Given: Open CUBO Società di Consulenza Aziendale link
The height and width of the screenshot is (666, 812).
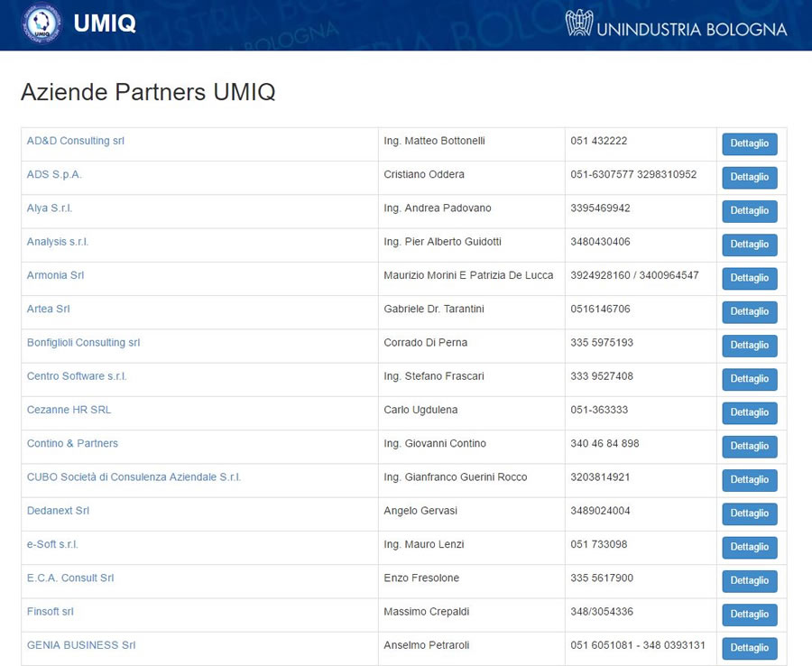Looking at the screenshot, I should pos(134,477).
